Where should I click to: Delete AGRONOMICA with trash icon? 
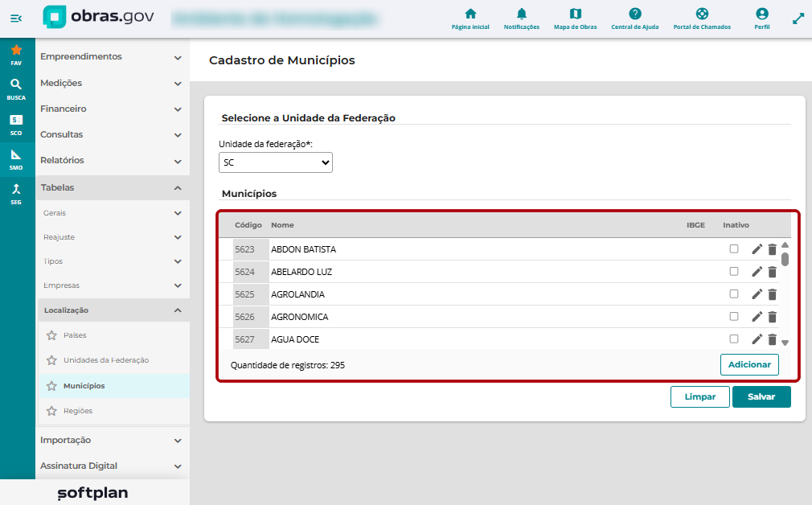[772, 317]
